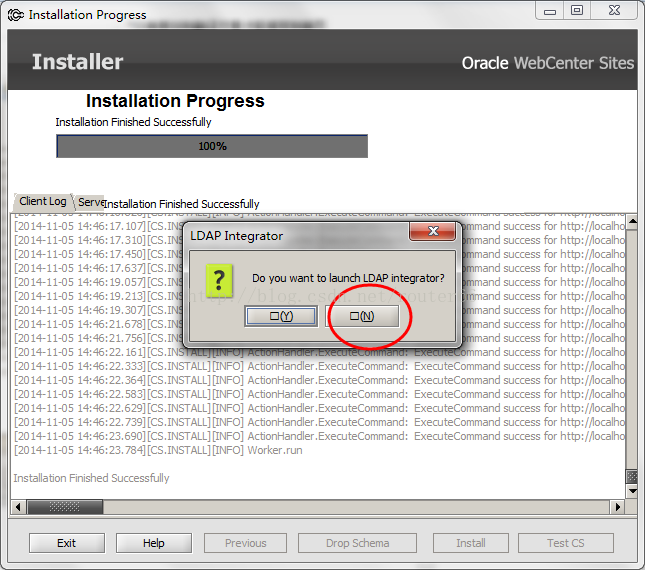This screenshot has width=645, height=570.
Task: Click the log scroll-left arrow
Action: coord(18,507)
